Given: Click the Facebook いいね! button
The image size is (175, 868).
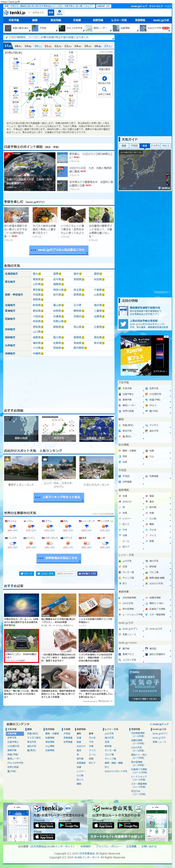Looking at the screenshot, I should [87, 573].
